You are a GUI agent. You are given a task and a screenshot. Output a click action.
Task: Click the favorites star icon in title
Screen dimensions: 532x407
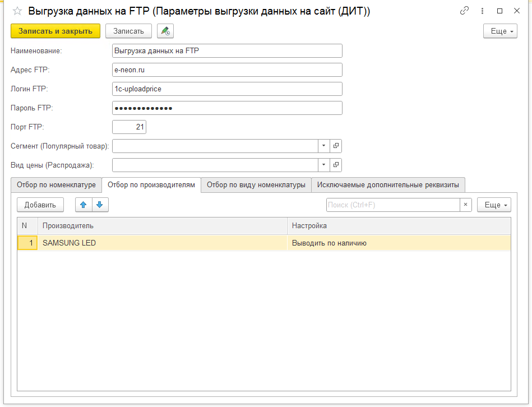[17, 11]
